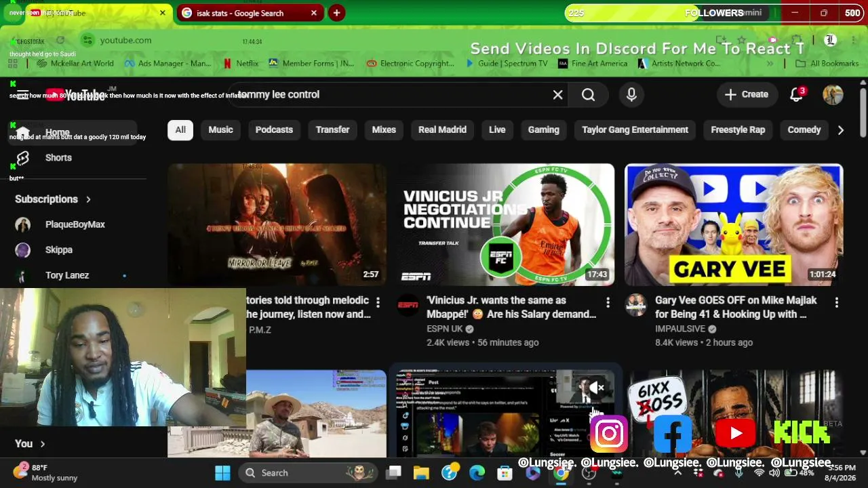Switch to the isak stats Google Search tab

click(x=250, y=13)
